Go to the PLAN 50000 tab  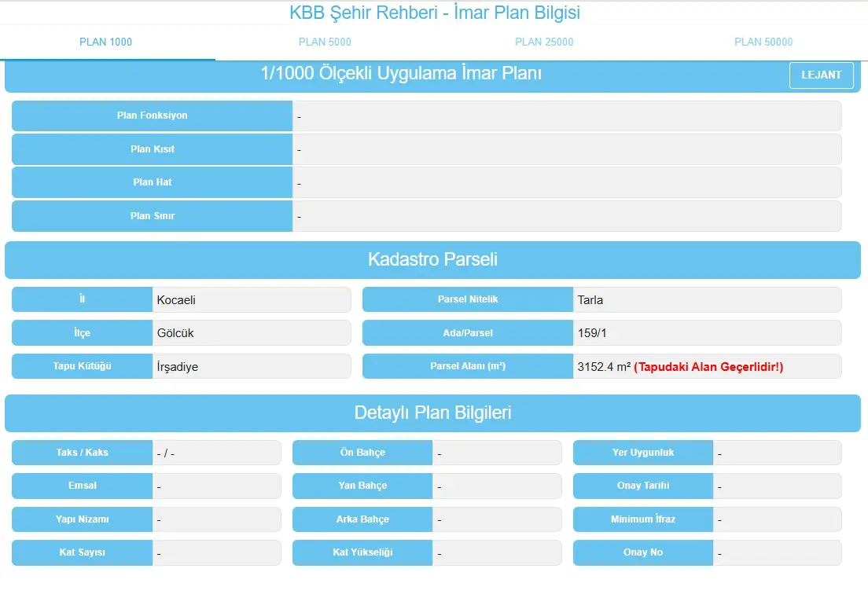[763, 42]
